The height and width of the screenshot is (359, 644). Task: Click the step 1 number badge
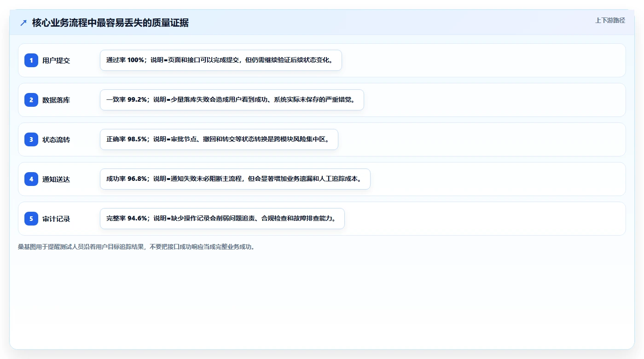(31, 60)
